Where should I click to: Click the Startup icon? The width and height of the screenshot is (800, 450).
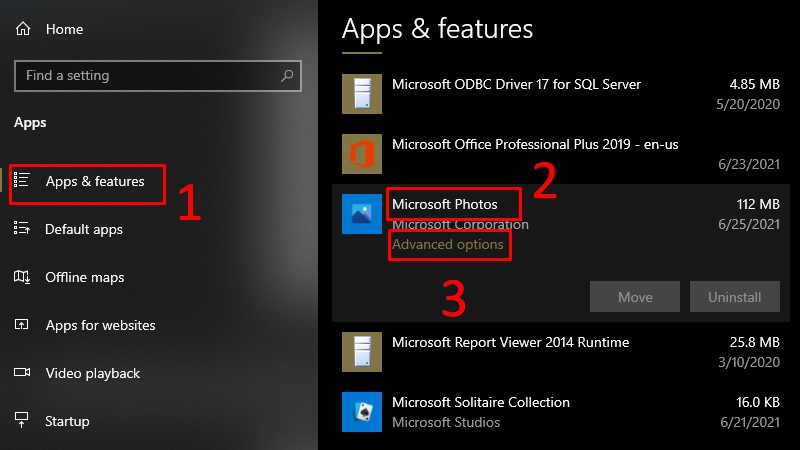click(x=21, y=420)
